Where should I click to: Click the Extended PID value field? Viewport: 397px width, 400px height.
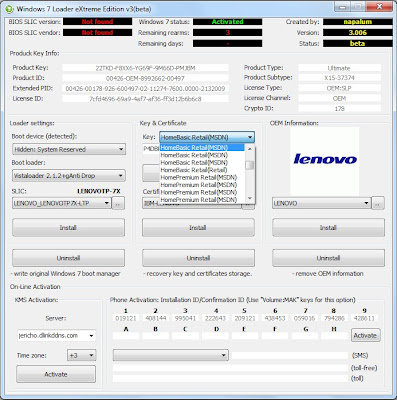[145, 89]
